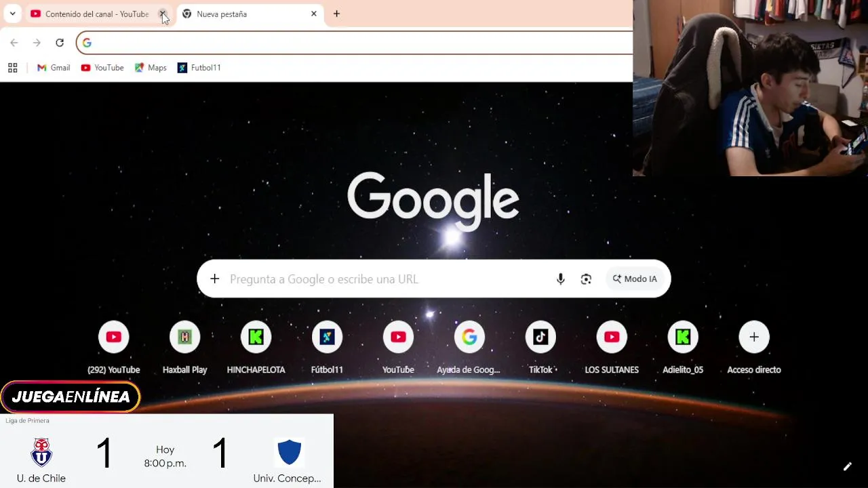Viewport: 868px width, 488px height.
Task: Close the Contenido del canal YouTube tab
Action: coord(163,14)
